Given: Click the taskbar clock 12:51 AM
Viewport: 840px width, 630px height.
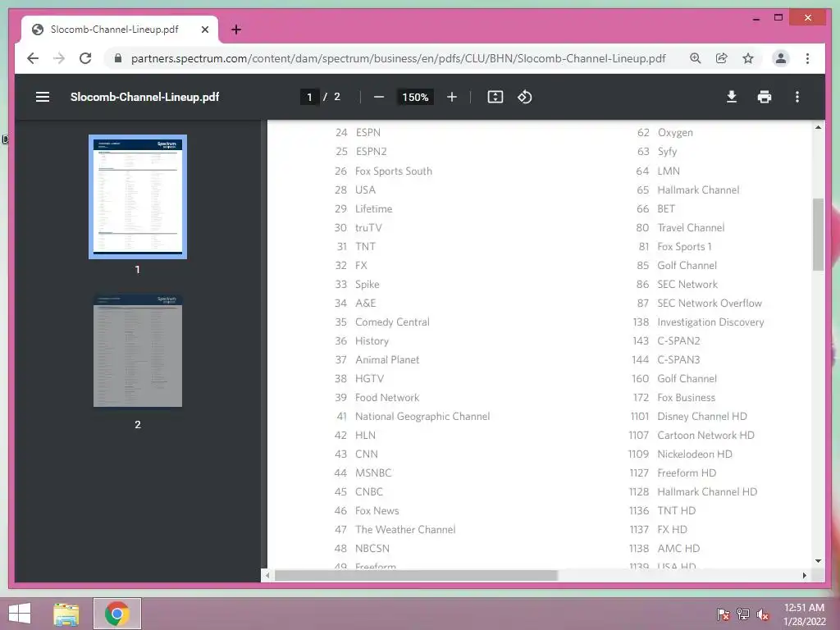Looking at the screenshot, I should click(804, 608).
